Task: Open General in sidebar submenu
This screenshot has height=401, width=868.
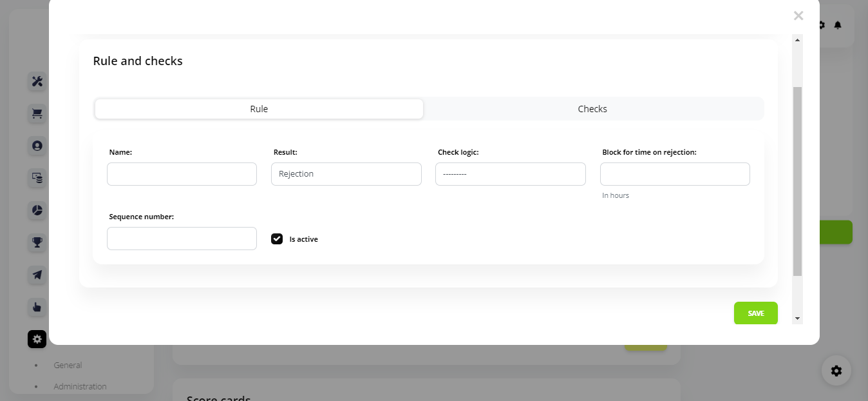Action: (x=68, y=365)
